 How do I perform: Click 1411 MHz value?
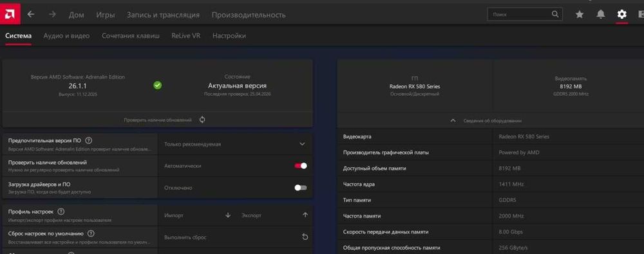pyautogui.click(x=511, y=185)
